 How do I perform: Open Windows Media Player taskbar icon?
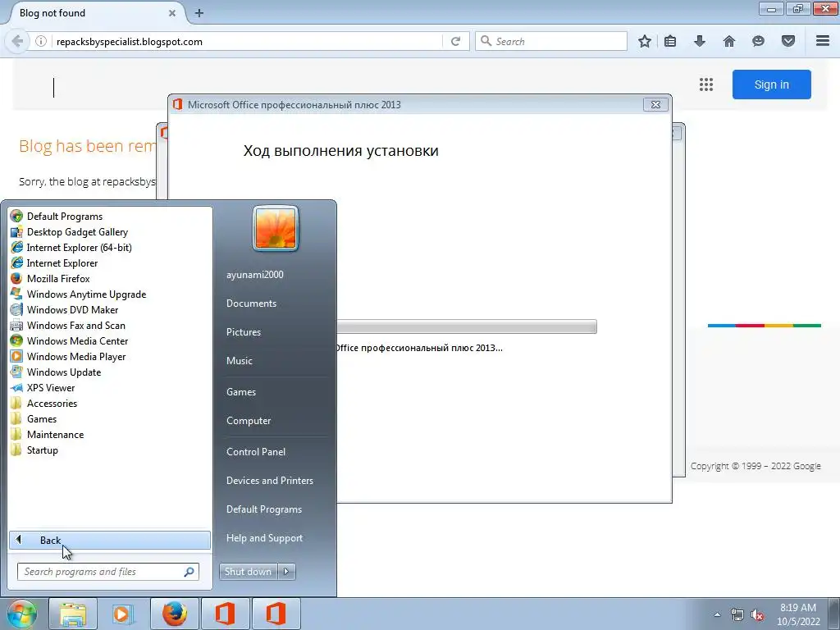(123, 614)
